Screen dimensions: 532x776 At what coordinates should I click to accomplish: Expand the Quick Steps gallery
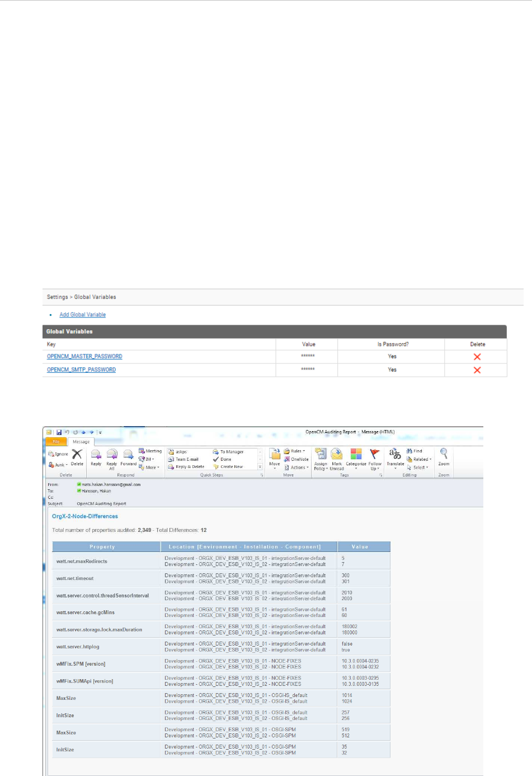[260, 467]
